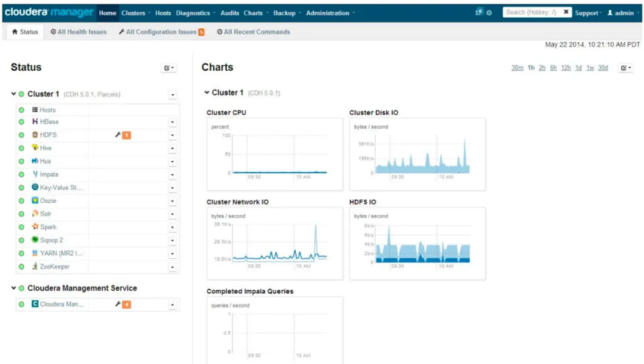Open HBase actions dropdown arrow
The image size is (644, 364).
pyautogui.click(x=172, y=122)
